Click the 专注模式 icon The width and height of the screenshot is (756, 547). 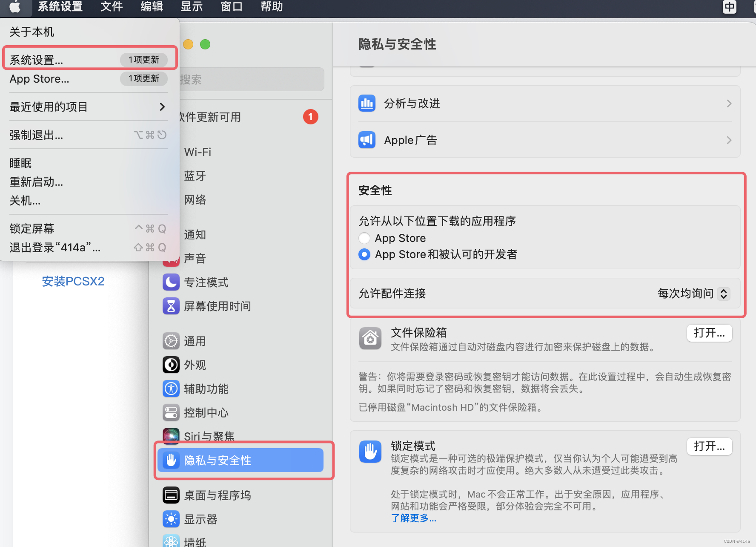click(x=171, y=282)
